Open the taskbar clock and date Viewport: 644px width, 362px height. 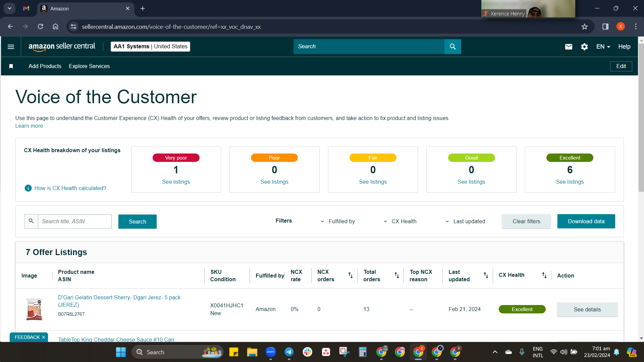597,352
